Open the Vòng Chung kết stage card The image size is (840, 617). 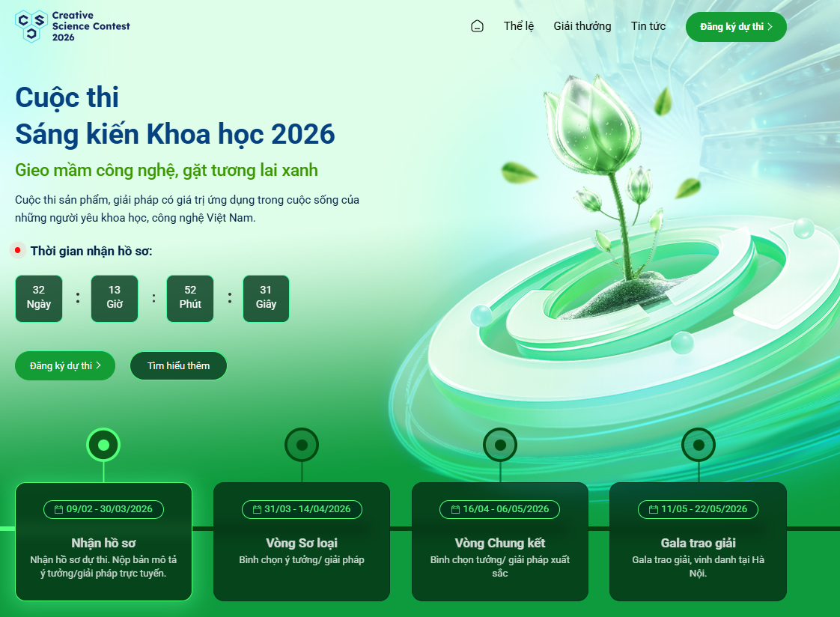coord(500,550)
